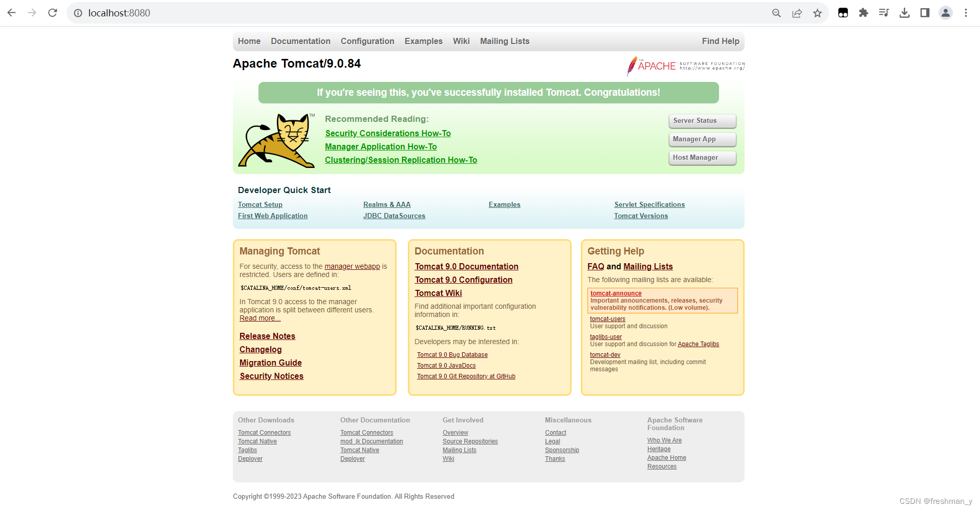
Task: Open Tomcat Setup quick start link
Action: click(x=260, y=204)
